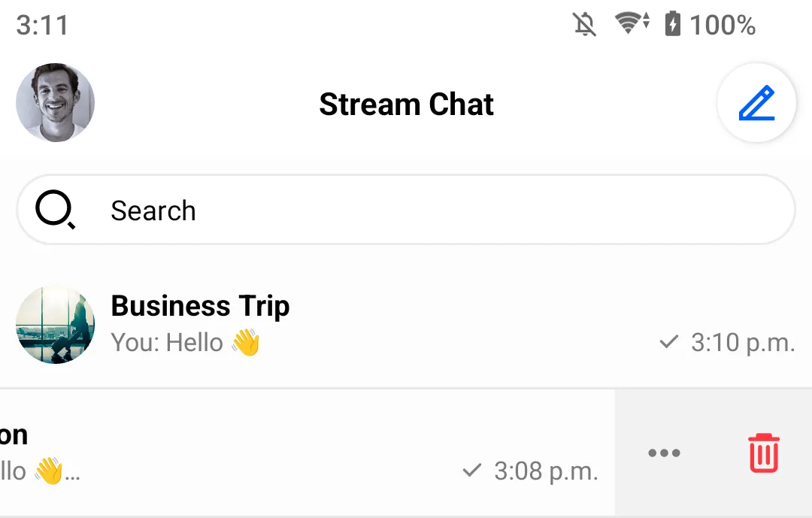Image resolution: width=812 pixels, height=518 pixels.
Task: Select the swiped channel name ending in 'on'
Action: coord(14,435)
